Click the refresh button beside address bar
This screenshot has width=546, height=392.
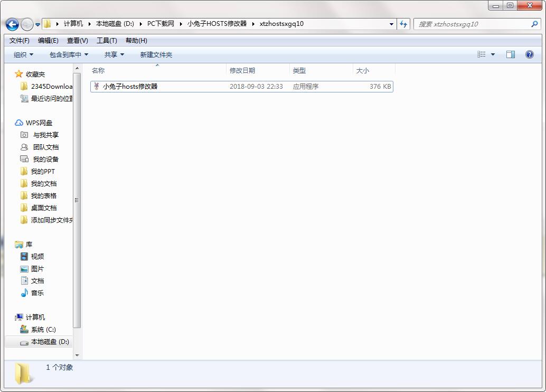point(403,24)
